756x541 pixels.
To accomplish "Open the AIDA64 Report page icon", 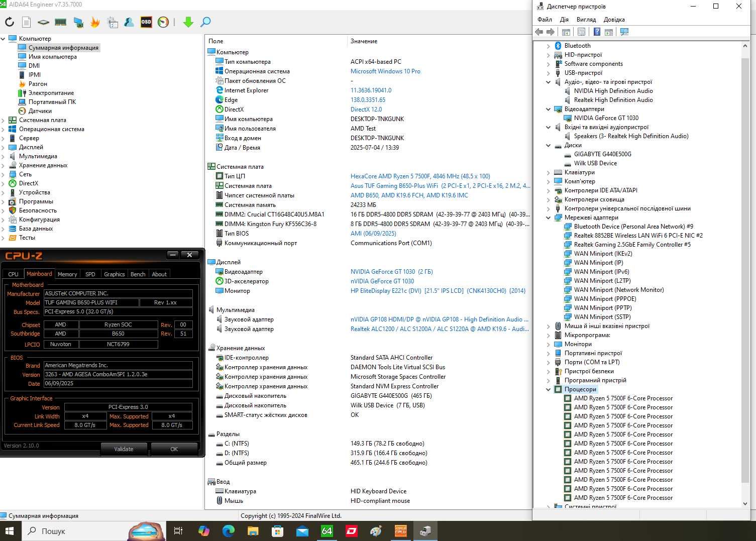I will (x=27, y=22).
